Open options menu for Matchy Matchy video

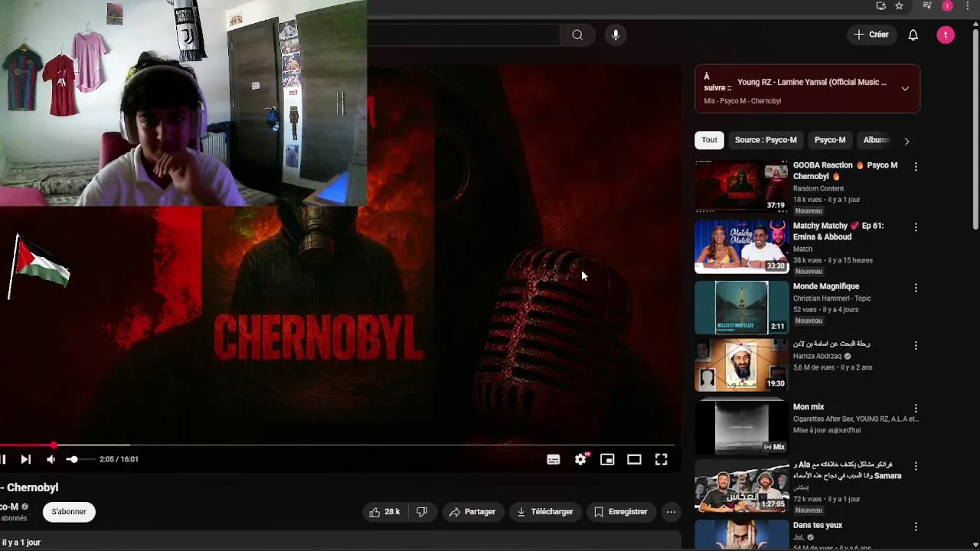click(916, 227)
